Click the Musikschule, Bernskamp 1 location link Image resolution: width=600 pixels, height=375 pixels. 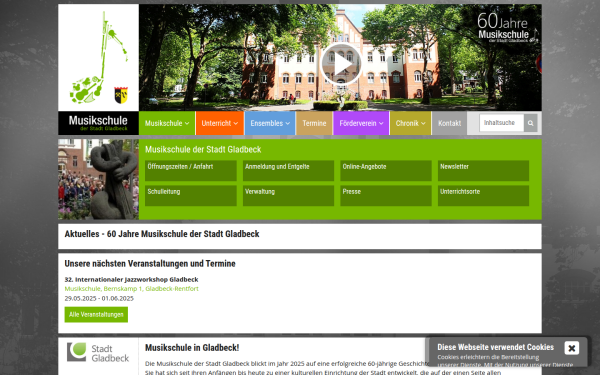click(131, 289)
